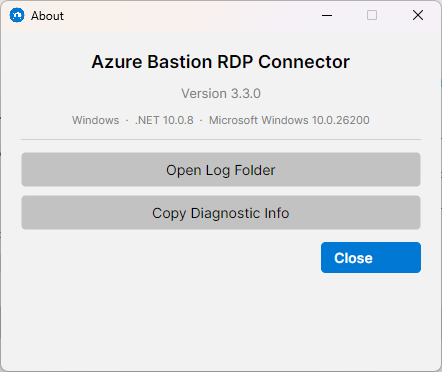442x372 pixels.
Task: Click the disabled maximize button
Action: click(372, 15)
